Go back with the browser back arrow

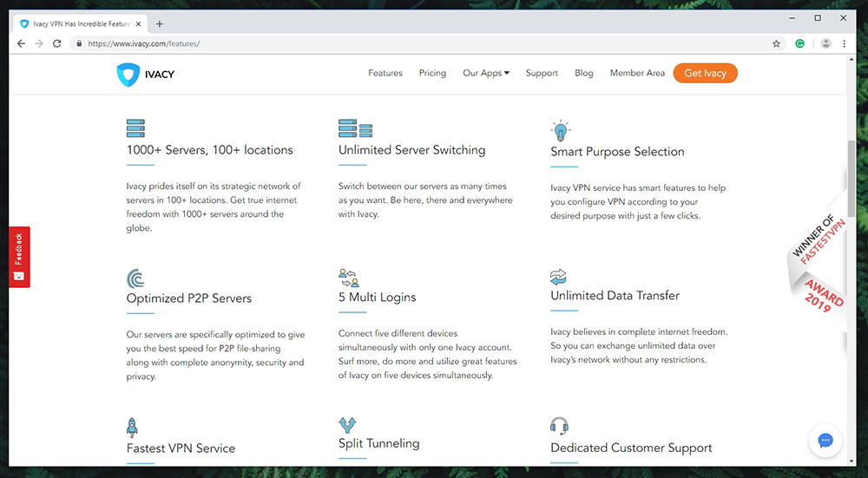click(x=21, y=43)
